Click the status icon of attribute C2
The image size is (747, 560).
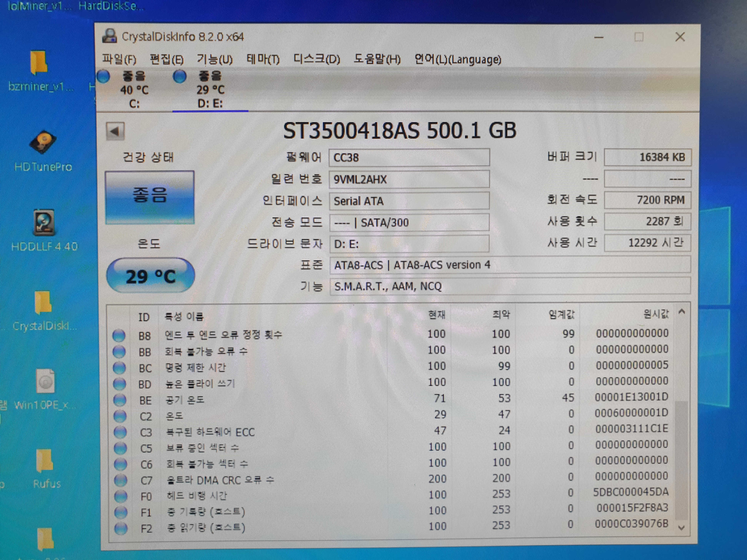pyautogui.click(x=120, y=416)
